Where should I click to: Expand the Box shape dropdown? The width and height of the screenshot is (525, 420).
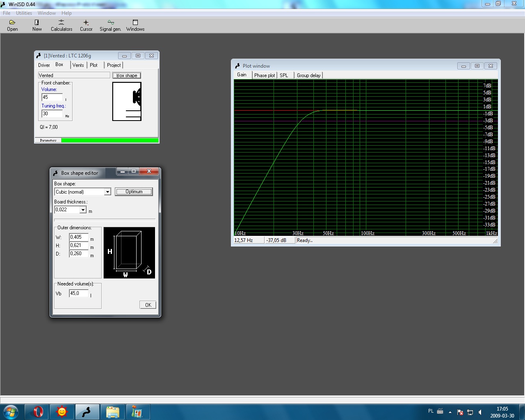click(x=107, y=192)
